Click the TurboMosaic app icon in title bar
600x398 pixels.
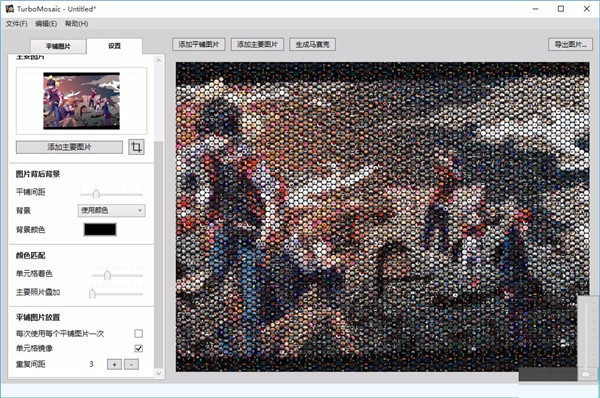pos(10,8)
